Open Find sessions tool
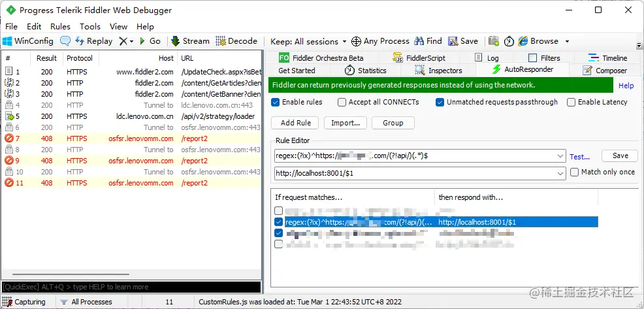644x309 pixels. (x=428, y=41)
